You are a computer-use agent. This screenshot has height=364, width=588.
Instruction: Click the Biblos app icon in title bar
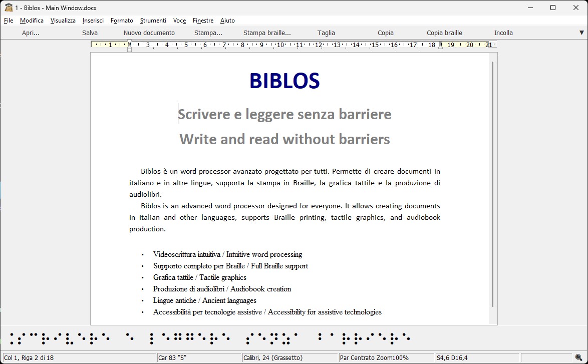(8, 8)
